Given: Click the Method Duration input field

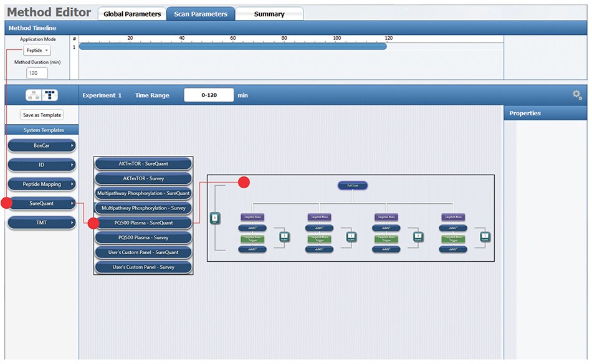Looking at the screenshot, I should click(x=37, y=73).
